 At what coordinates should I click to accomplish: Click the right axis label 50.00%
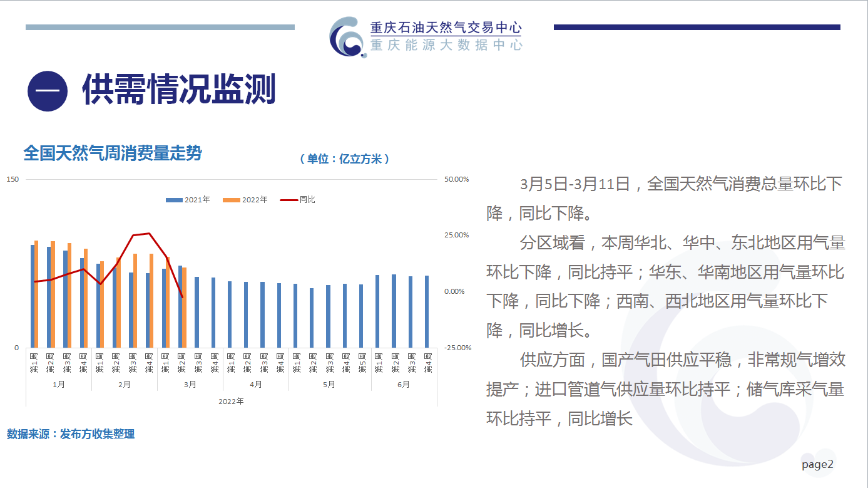(x=456, y=179)
